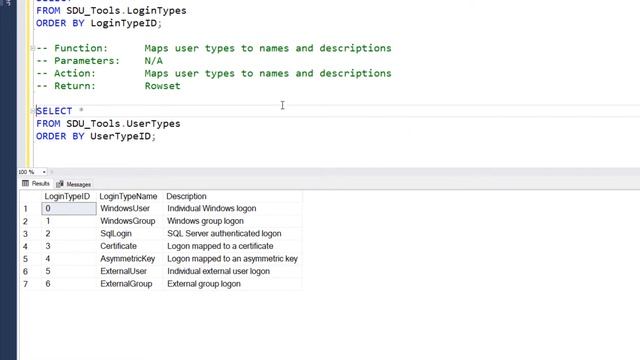Screen dimensions: 640x360
Task: Select LoginTypeID cell with value 3
Action: [69, 246]
